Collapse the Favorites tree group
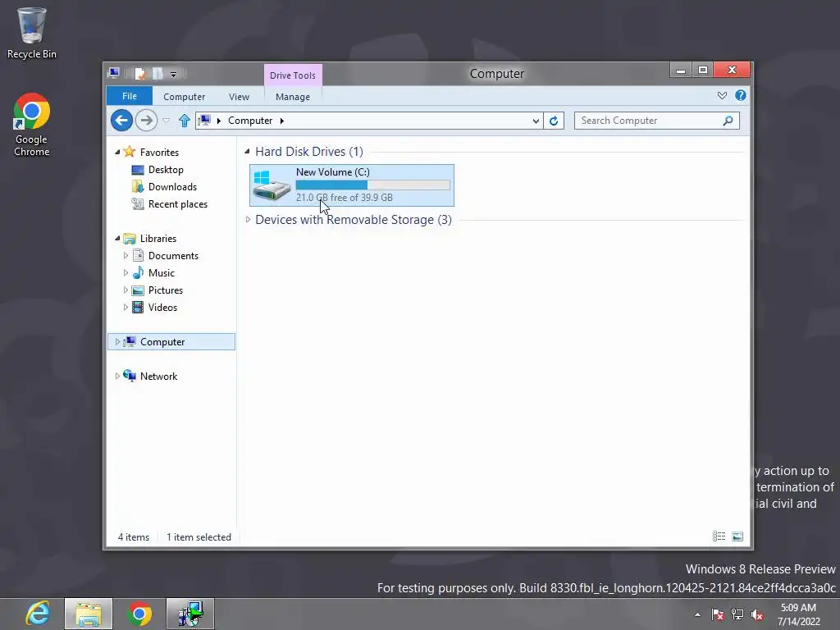 117,152
